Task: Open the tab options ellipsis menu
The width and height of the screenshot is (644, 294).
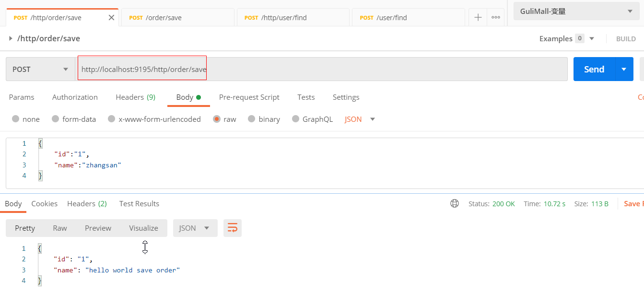Action: click(x=496, y=18)
